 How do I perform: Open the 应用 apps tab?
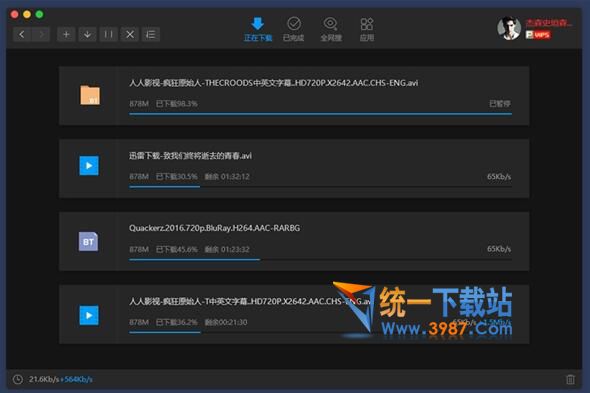point(367,29)
